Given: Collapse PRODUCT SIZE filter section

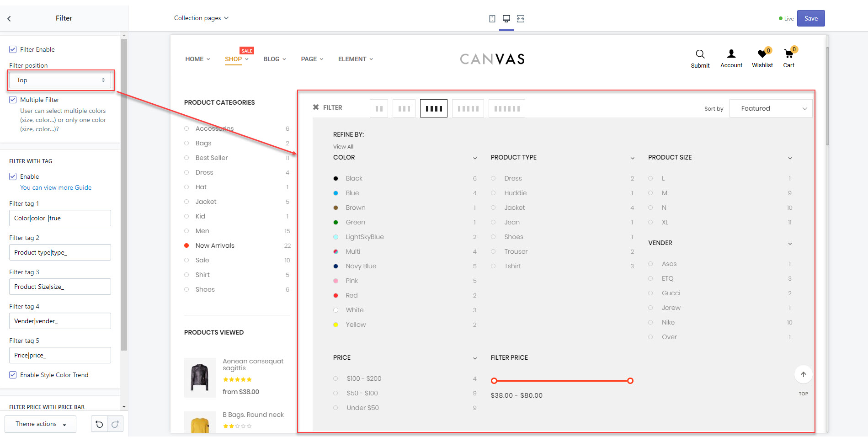Looking at the screenshot, I should tap(790, 158).
